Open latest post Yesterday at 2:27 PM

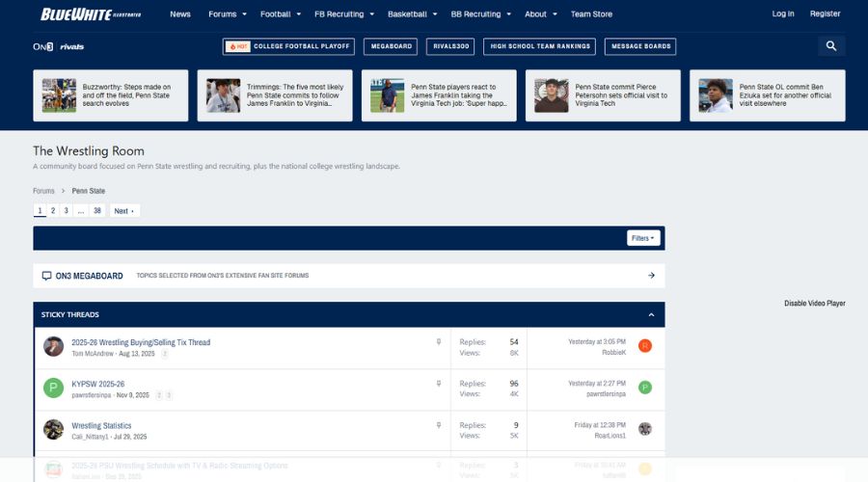click(x=597, y=384)
